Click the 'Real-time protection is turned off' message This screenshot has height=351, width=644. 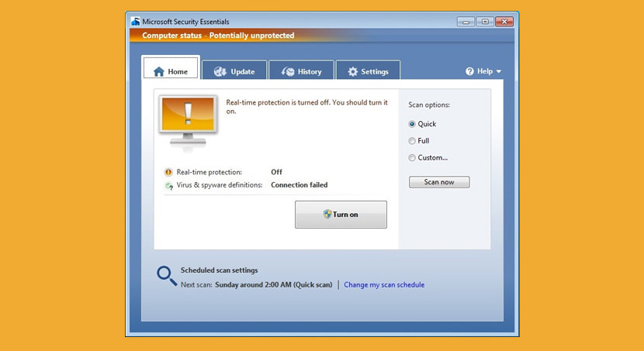pos(306,107)
